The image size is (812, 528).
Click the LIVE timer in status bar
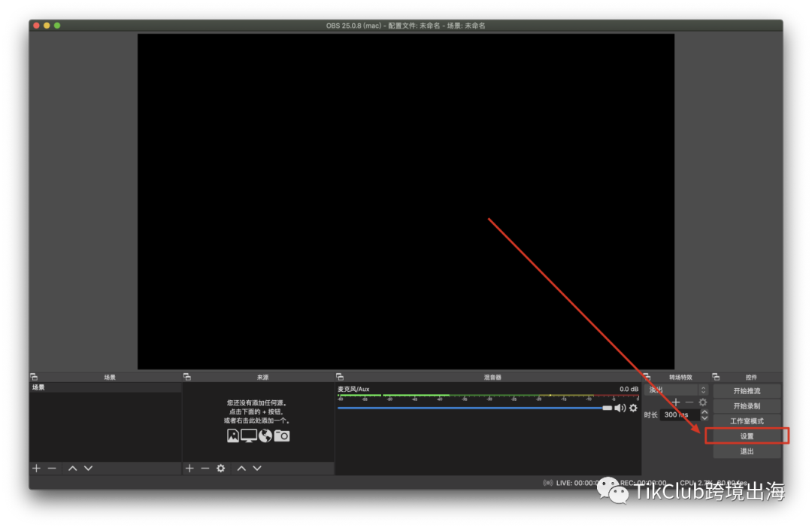(x=579, y=483)
